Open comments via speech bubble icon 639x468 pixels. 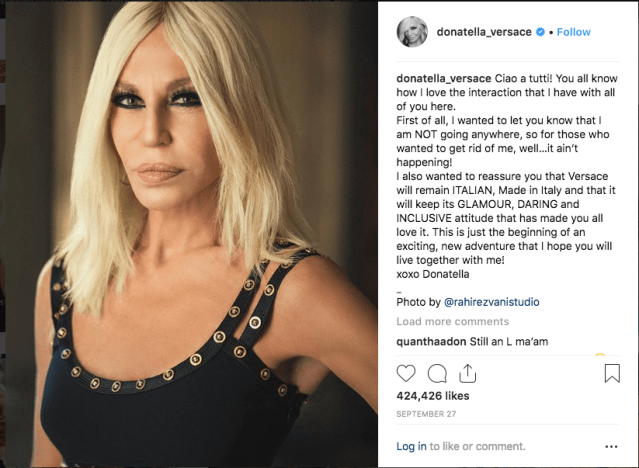click(437, 373)
